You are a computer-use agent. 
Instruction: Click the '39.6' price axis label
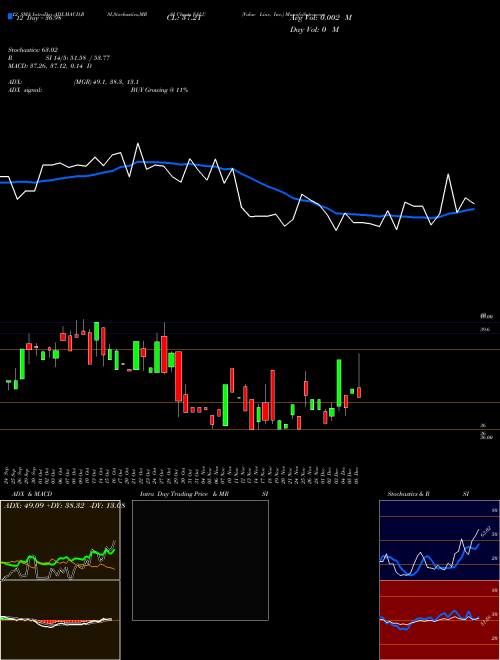click(x=485, y=330)
